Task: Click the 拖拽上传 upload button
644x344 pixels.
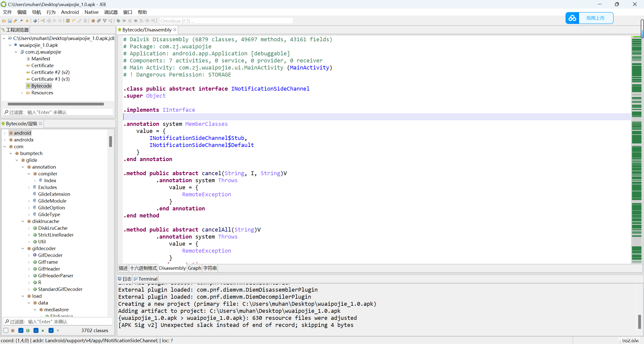Action: 595,18
